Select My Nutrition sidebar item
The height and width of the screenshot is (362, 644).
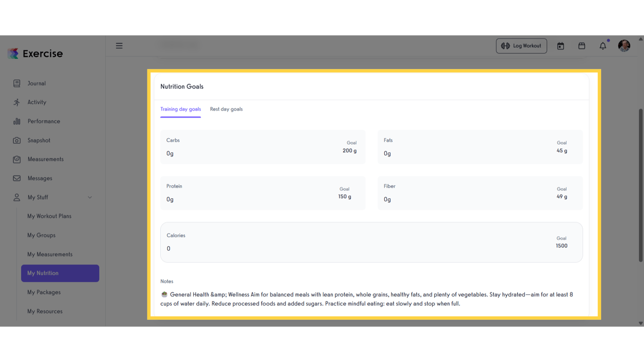(x=60, y=273)
